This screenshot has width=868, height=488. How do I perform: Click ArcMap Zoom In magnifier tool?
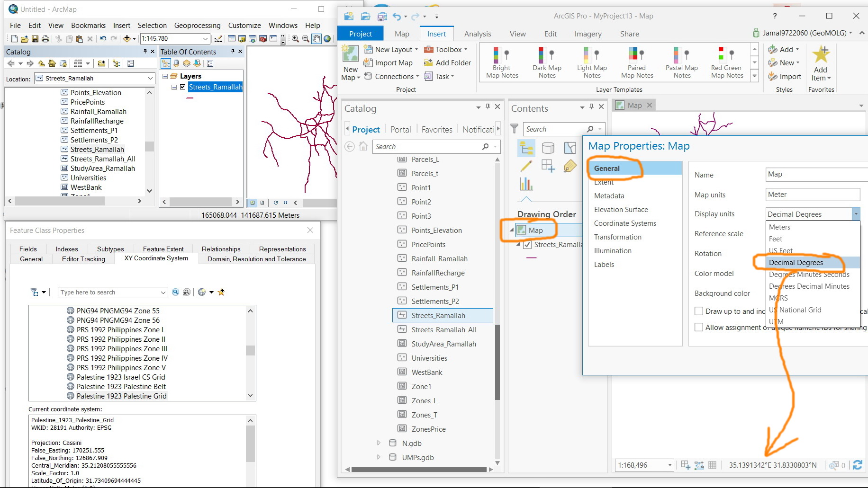(x=295, y=39)
